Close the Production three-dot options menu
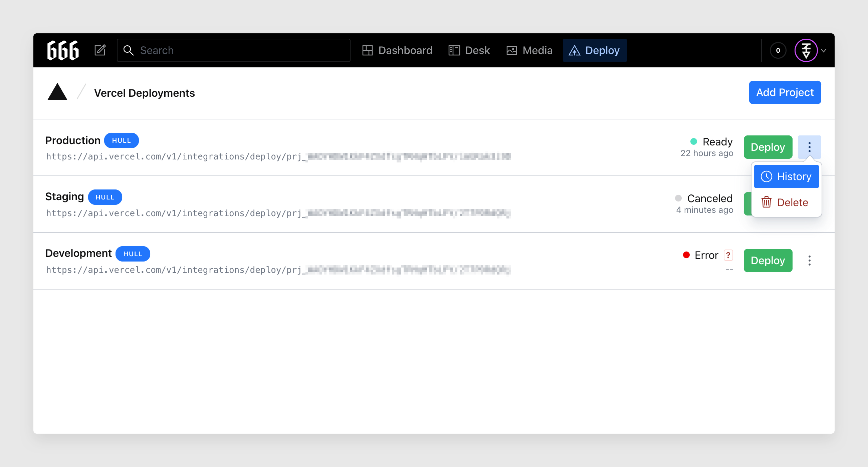 (x=809, y=147)
